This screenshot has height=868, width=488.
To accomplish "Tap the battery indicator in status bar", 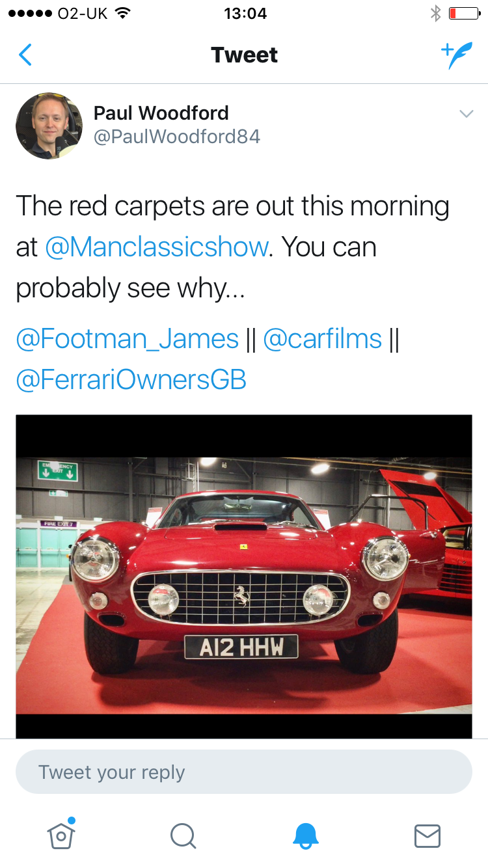I will (463, 13).
